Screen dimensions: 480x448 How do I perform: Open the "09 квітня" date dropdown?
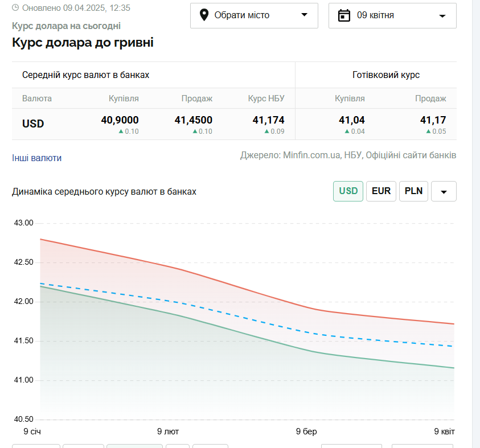pos(392,15)
